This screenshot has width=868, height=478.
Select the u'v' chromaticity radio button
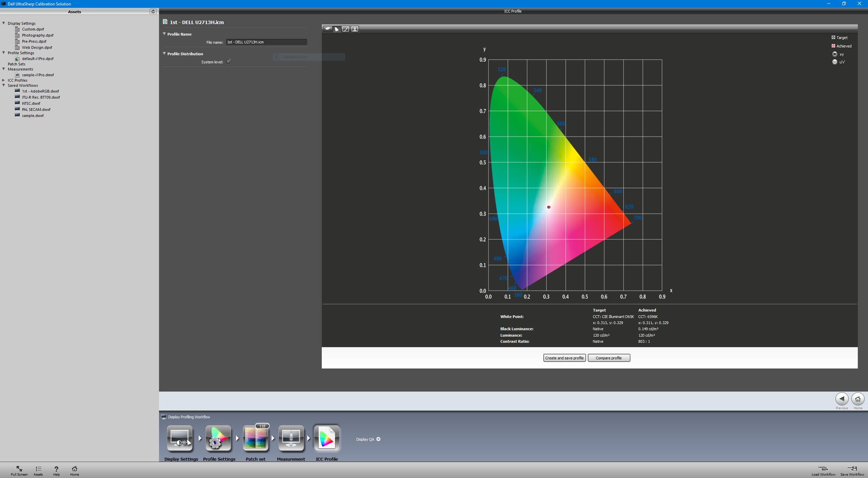(x=834, y=62)
